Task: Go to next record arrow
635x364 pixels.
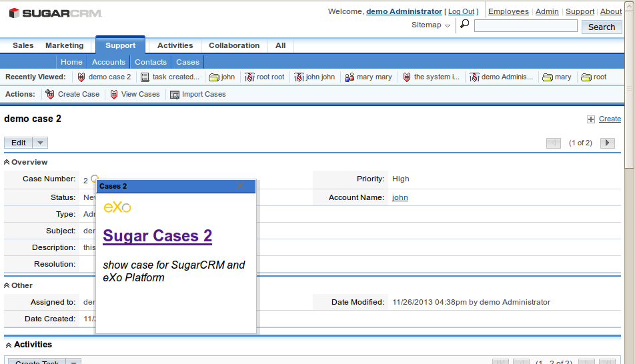Action: pyautogui.click(x=608, y=143)
